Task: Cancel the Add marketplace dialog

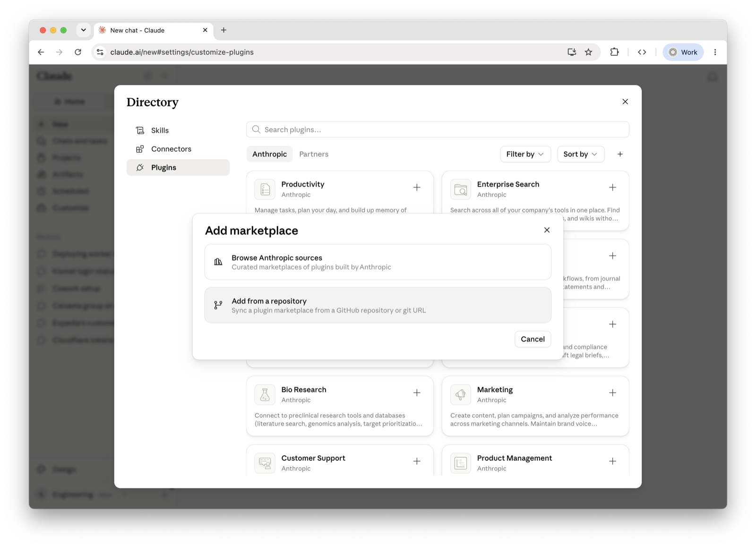Action: 533,339
